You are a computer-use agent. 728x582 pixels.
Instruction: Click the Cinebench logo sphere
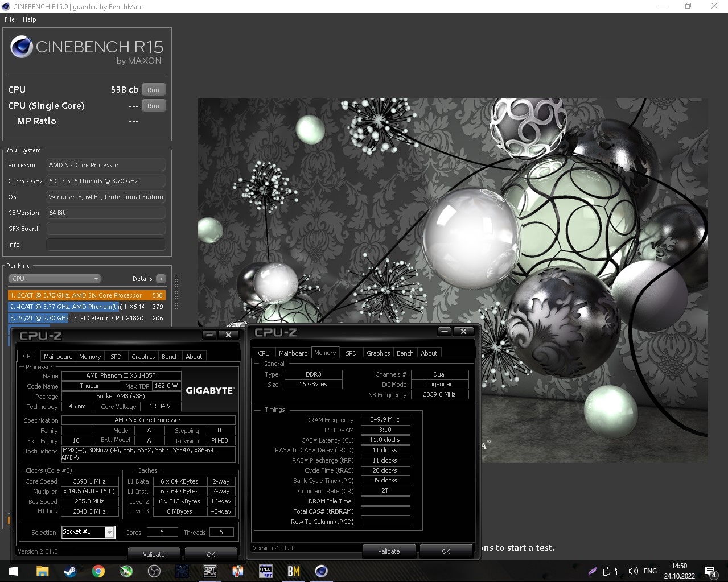[x=22, y=47]
